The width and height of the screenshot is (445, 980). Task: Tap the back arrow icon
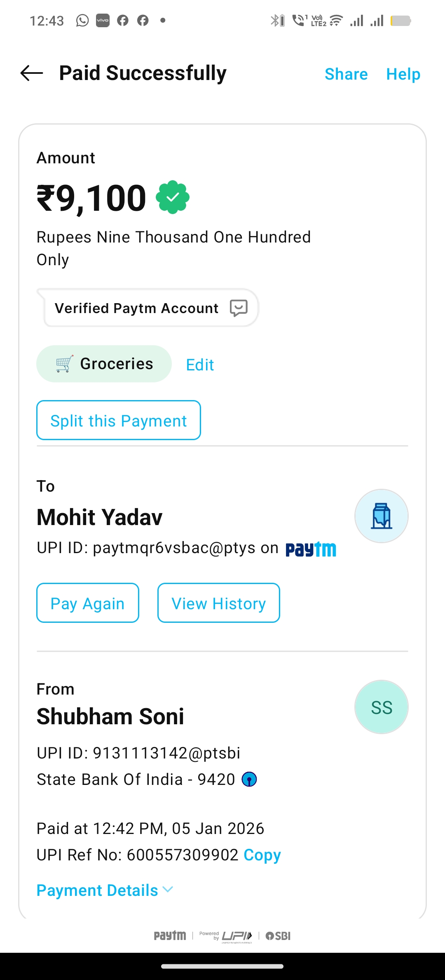pos(32,73)
